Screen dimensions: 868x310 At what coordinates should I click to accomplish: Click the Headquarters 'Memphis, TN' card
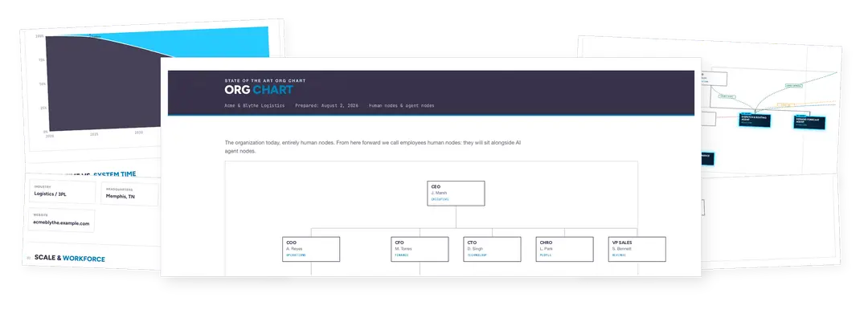click(x=130, y=194)
